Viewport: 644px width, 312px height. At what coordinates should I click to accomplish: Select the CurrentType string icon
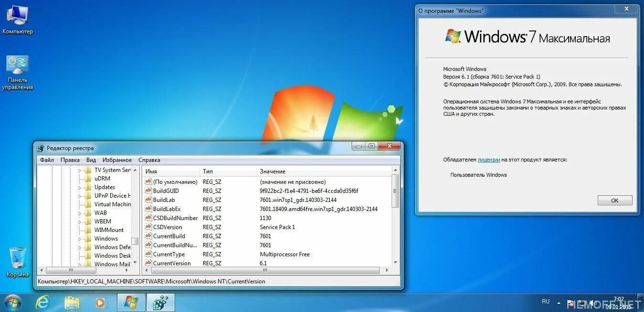pos(148,254)
